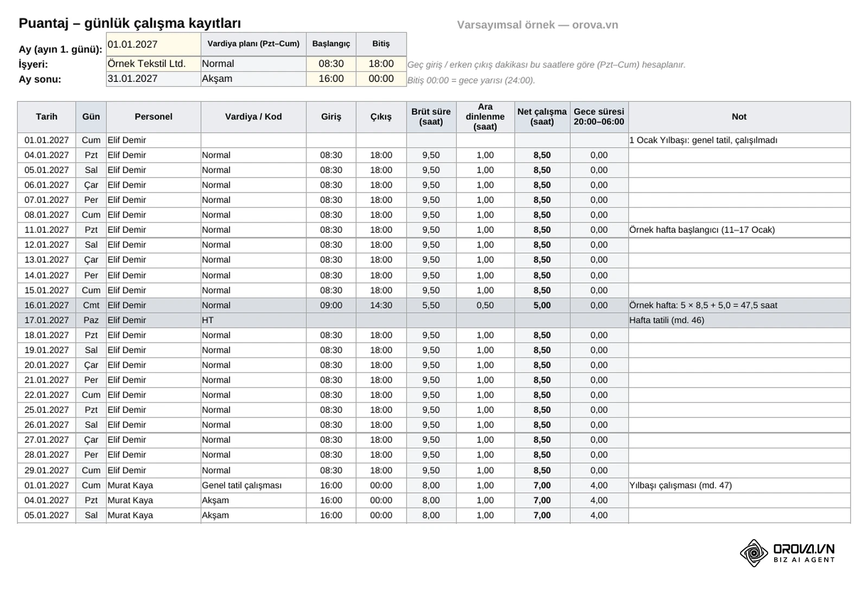
Task: Click the gross hours 5,50 cell
Action: (431, 305)
